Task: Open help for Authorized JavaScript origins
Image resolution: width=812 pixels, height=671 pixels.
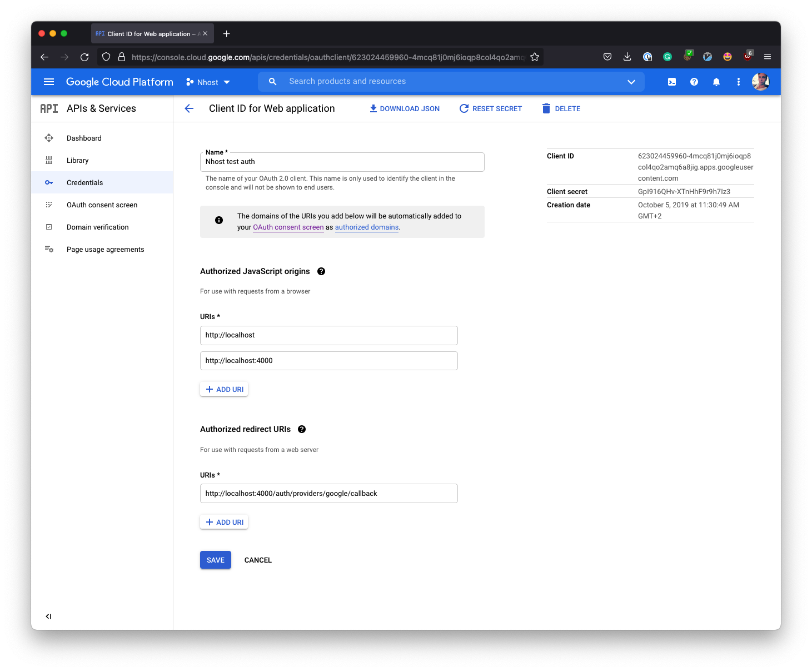Action: 321,271
